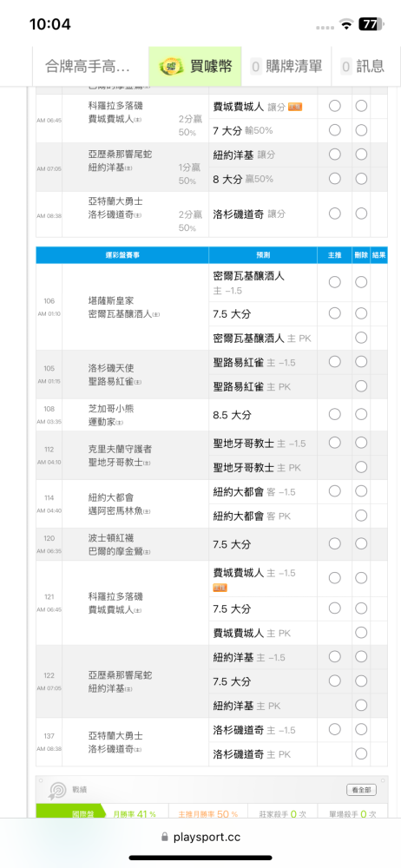Open the 購牌清單 tab
Screen dimensions: 401x868
(x=286, y=67)
